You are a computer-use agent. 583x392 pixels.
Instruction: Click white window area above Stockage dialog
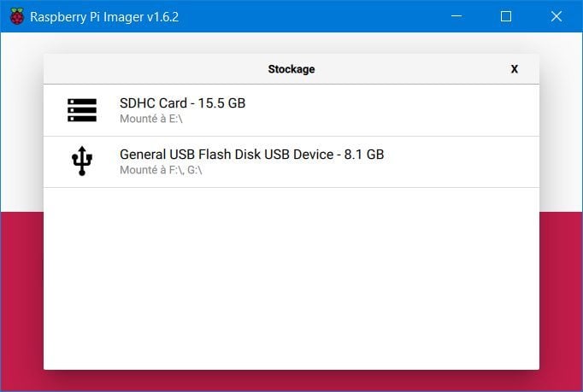pyautogui.click(x=291, y=43)
